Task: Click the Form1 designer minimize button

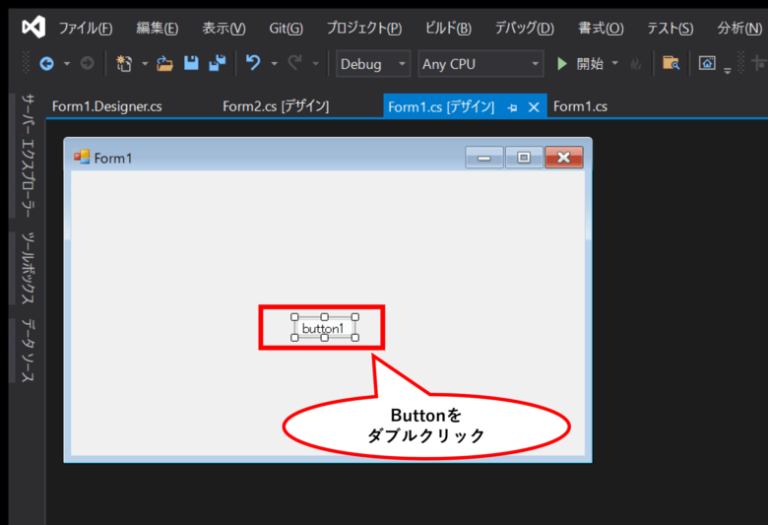Action: (484, 158)
